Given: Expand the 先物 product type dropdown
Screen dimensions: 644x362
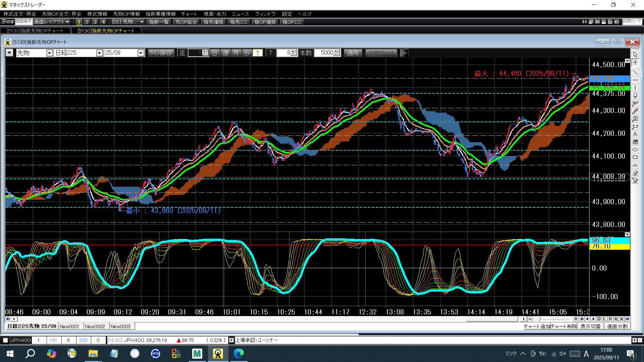Looking at the screenshot, I should (50, 53).
